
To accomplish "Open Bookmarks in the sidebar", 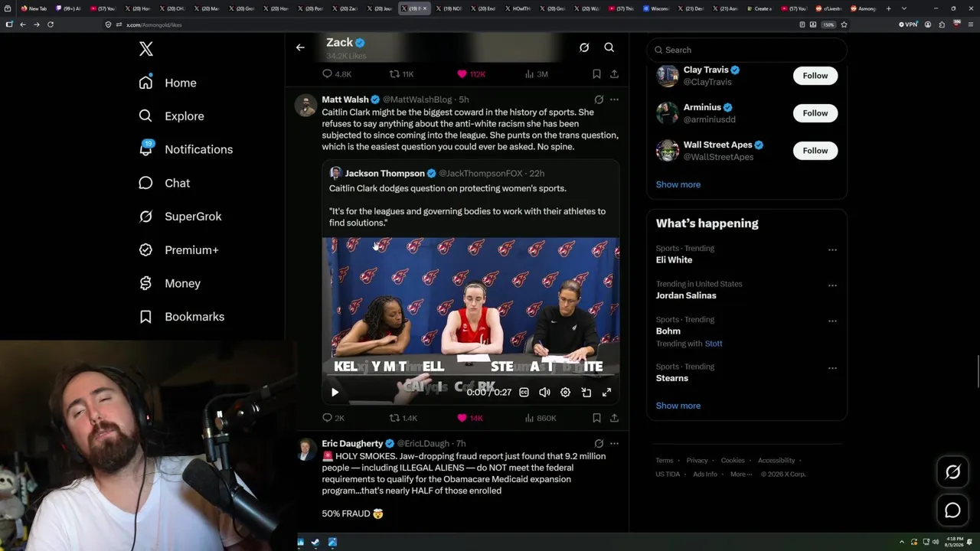I will [x=182, y=317].
